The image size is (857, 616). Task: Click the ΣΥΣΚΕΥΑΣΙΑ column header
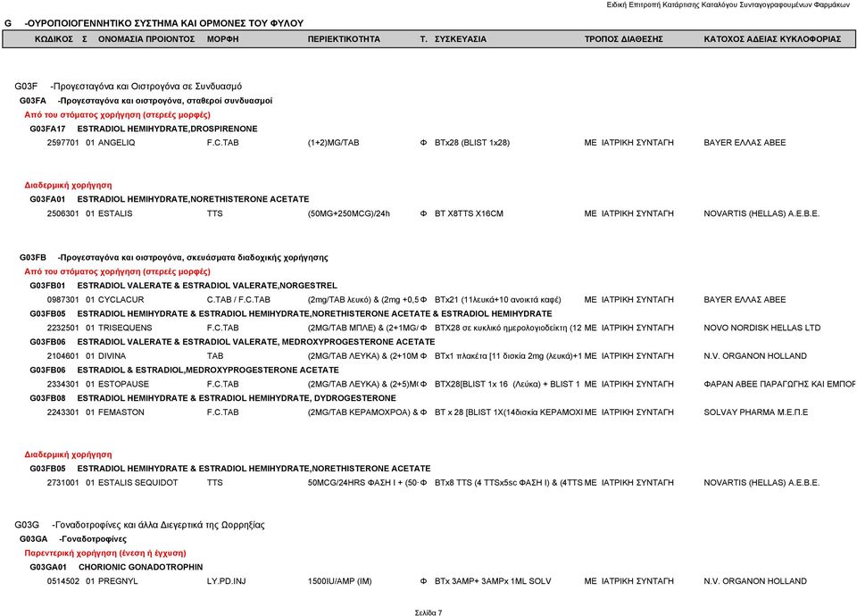(461, 39)
